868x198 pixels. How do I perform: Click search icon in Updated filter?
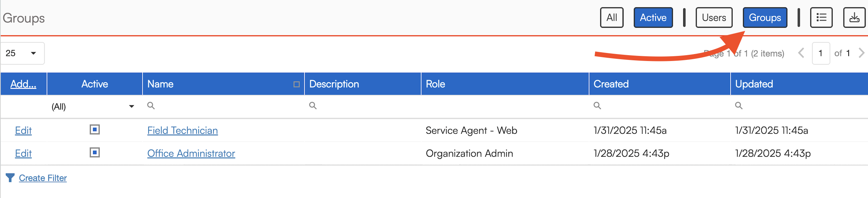[738, 106]
